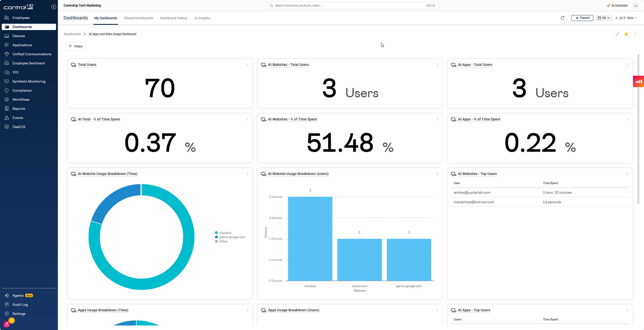Click the dashboard refresh icon

(x=562, y=18)
